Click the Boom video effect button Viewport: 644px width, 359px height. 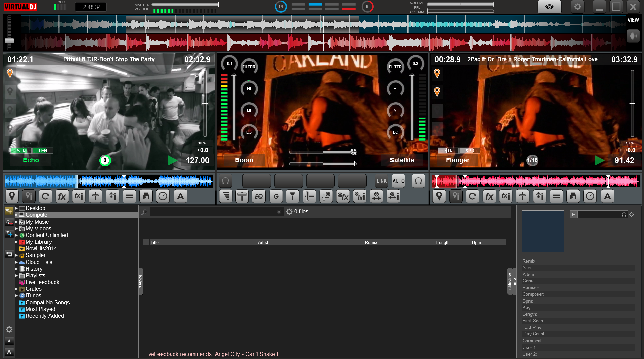244,160
